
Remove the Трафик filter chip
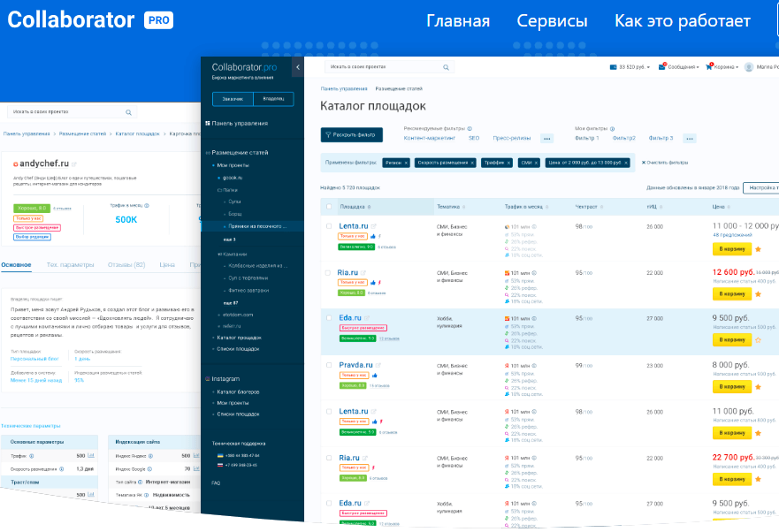click(508, 163)
